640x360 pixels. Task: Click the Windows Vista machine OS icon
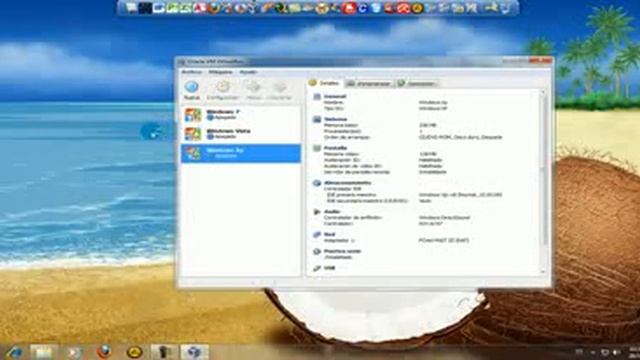pos(193,134)
